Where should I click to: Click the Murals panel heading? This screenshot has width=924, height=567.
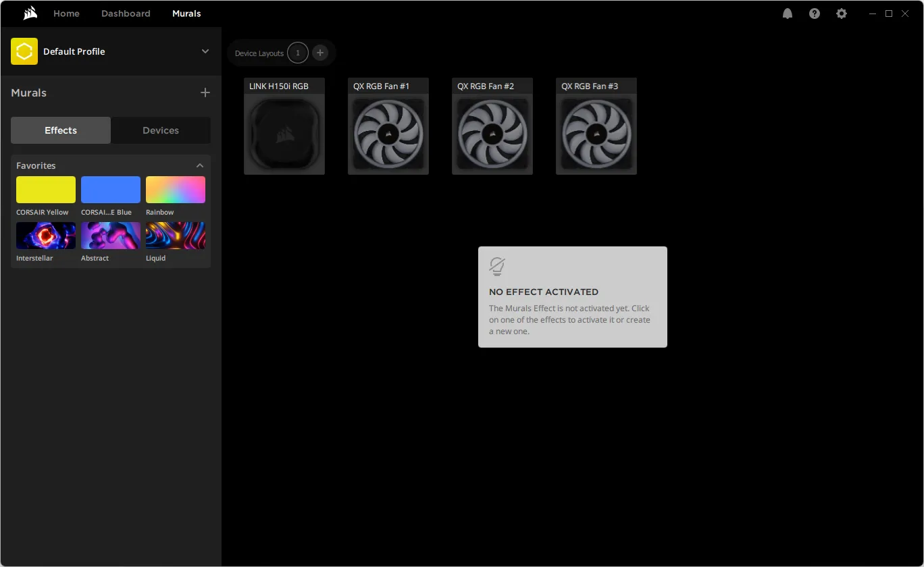[x=28, y=92]
